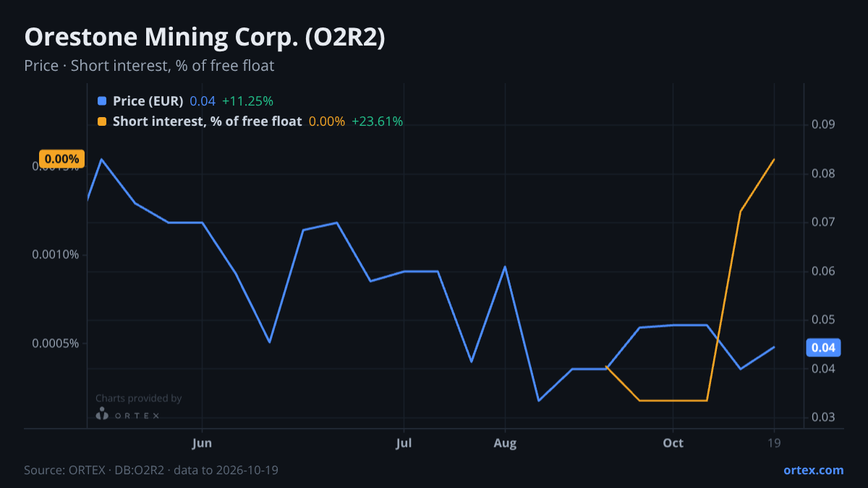The height and width of the screenshot is (488, 868).
Task: Click the blue 0.04 price axis badge
Action: pyautogui.click(x=824, y=348)
